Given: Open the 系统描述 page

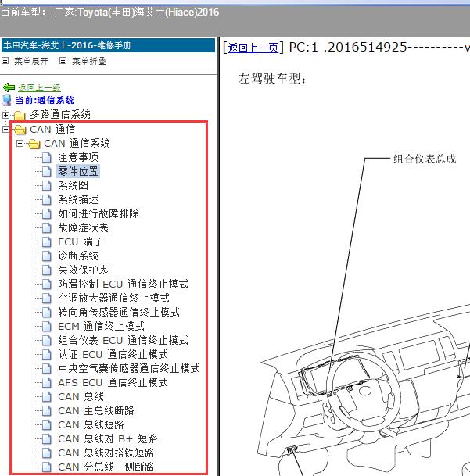Looking at the screenshot, I should click(78, 200).
